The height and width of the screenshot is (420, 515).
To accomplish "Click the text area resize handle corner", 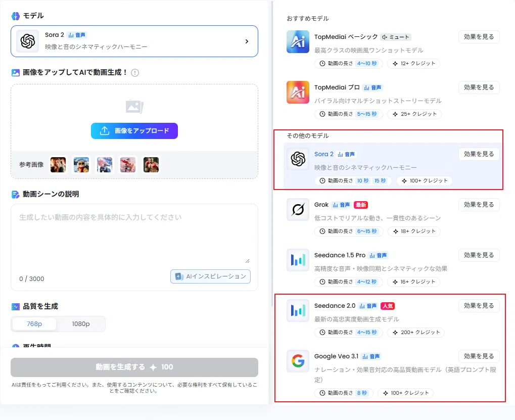I will click(247, 261).
